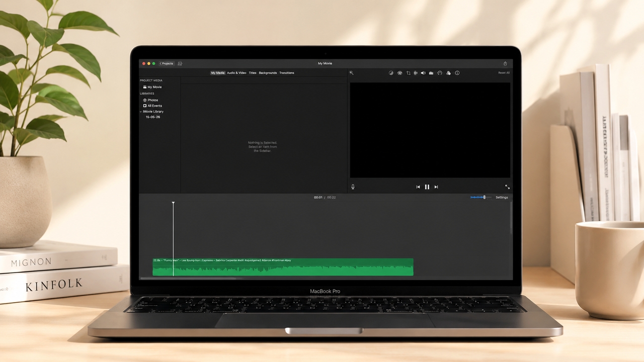
Task: Switch to the Audio & Video tab
Action: pyautogui.click(x=236, y=73)
